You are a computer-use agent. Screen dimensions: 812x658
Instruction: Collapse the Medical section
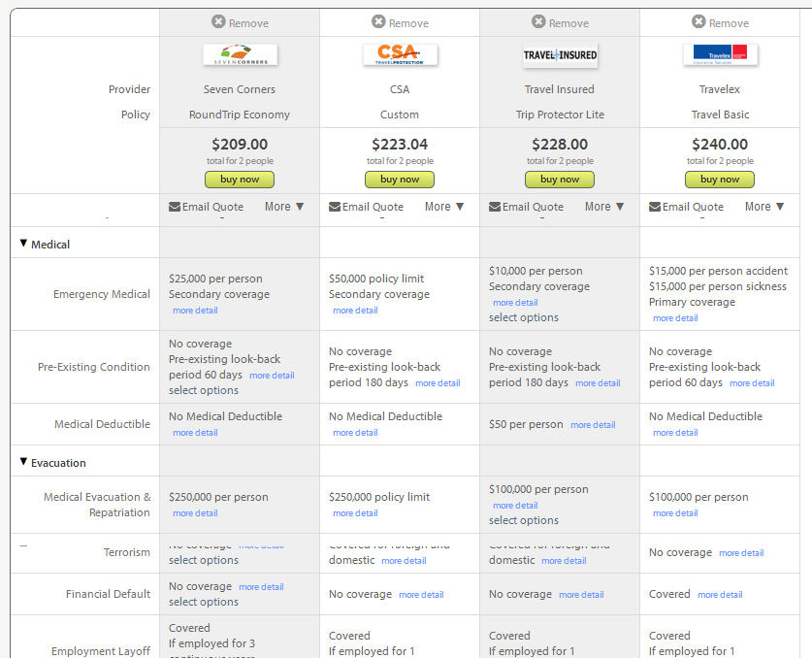[x=23, y=243]
